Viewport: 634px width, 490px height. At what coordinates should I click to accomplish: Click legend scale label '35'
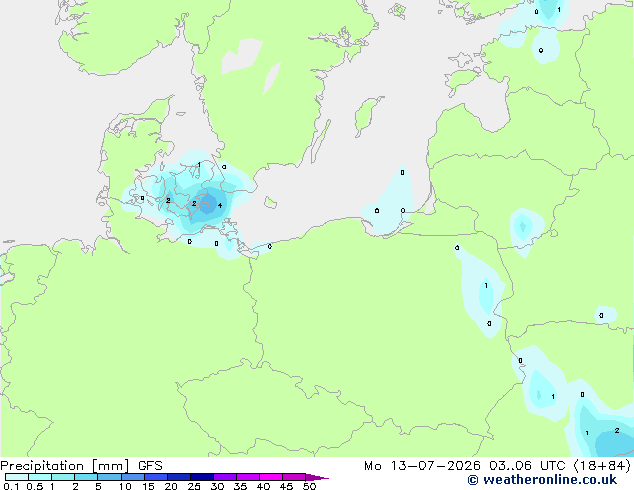click(240, 486)
